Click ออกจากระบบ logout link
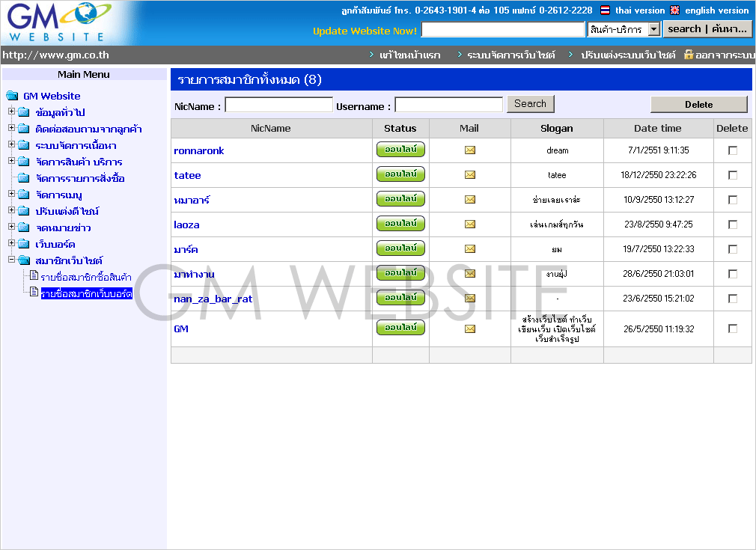Viewport: 756px width, 550px height. point(725,55)
